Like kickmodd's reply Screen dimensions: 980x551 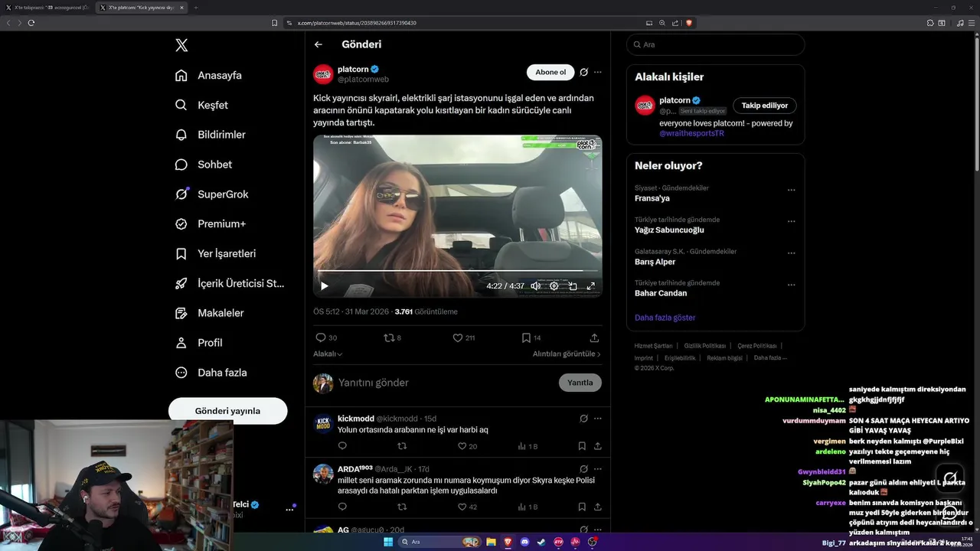(467, 446)
